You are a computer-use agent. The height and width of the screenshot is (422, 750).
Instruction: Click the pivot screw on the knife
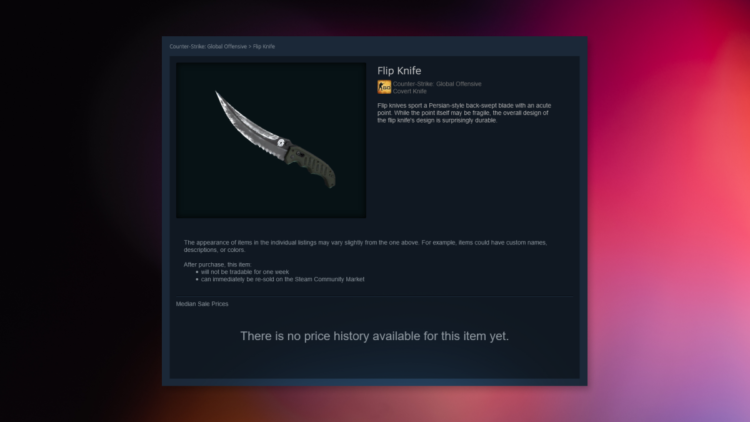pyautogui.click(x=281, y=143)
